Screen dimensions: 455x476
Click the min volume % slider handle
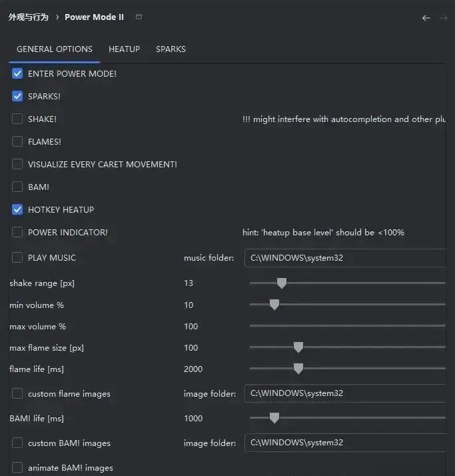pos(274,305)
